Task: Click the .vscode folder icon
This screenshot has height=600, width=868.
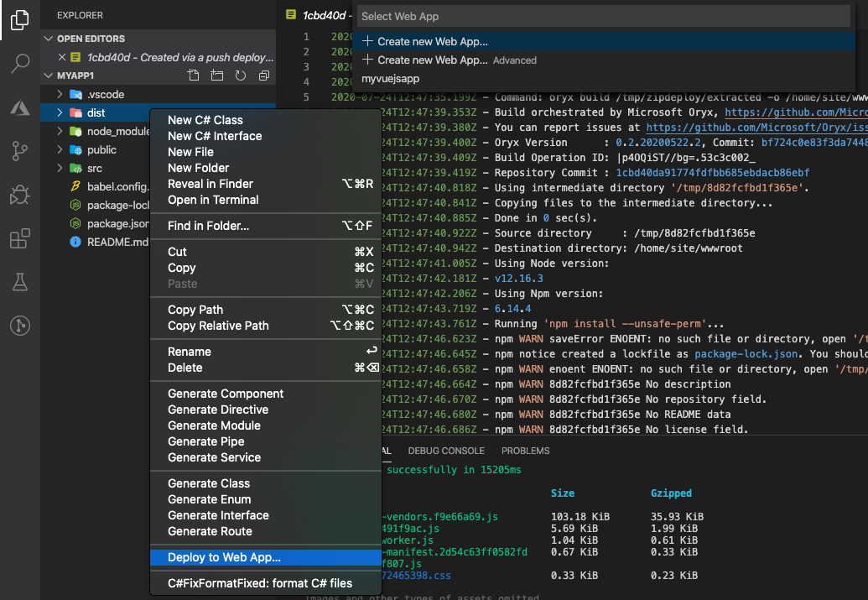Action: [x=75, y=94]
